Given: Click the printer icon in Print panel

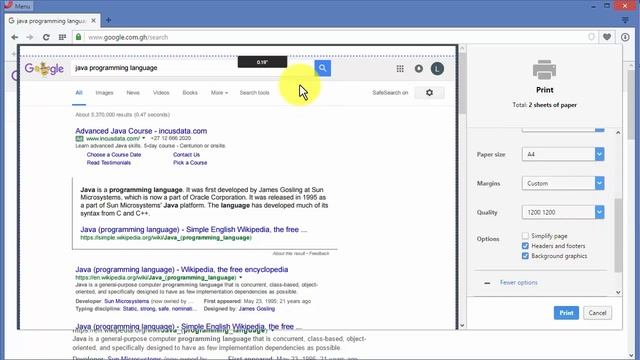Looking at the screenshot, I should [544, 70].
